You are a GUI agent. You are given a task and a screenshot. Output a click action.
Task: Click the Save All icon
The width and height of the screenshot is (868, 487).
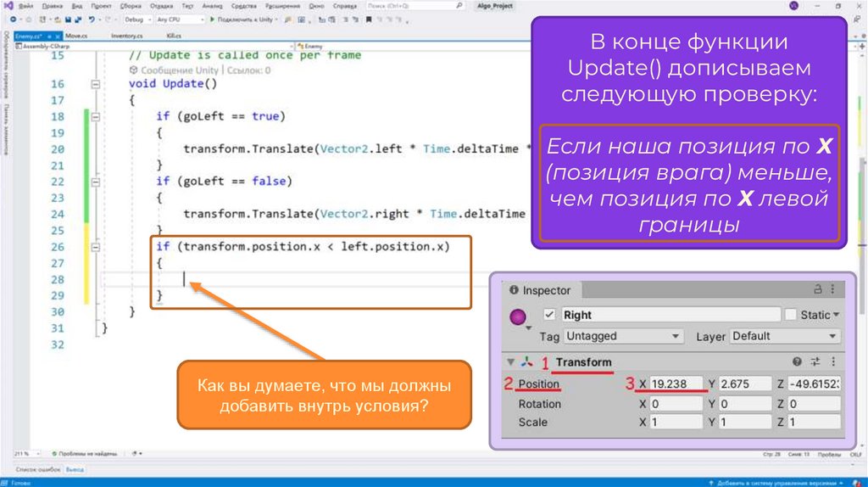(x=78, y=20)
